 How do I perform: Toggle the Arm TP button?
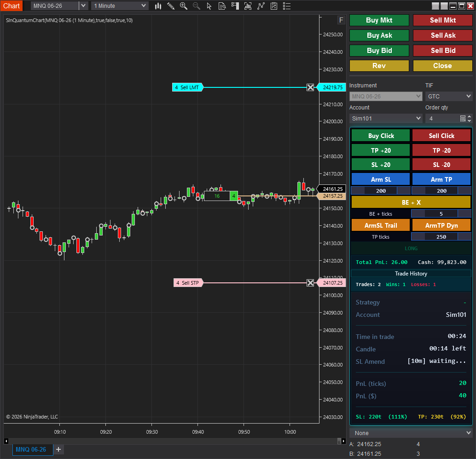(x=441, y=179)
